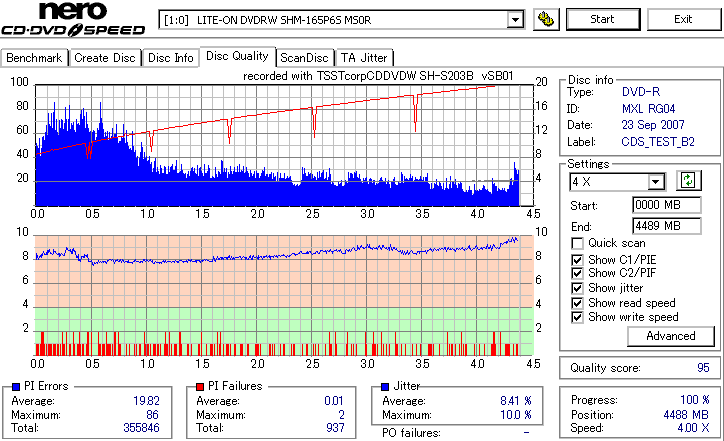
Task: Switch to the TA Jitter tab
Action: pyautogui.click(x=364, y=58)
